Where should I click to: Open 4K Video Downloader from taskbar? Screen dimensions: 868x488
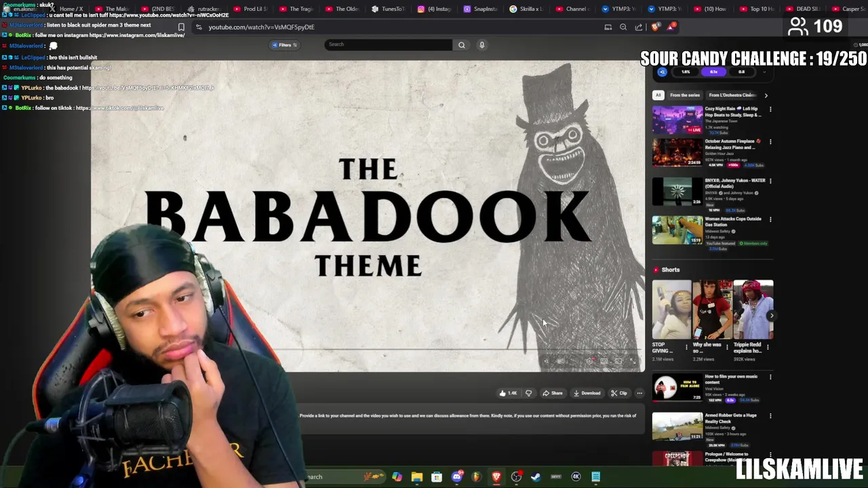(x=576, y=477)
